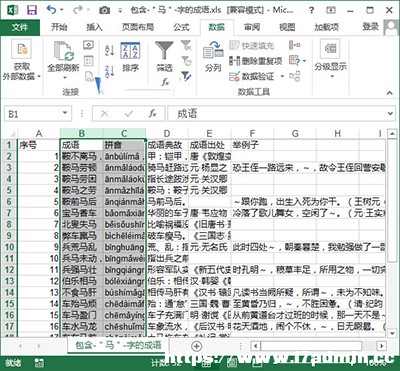Click the Insert Function fx button

153,114
